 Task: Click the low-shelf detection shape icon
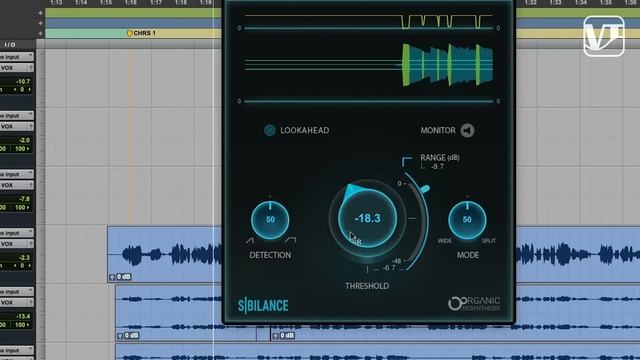(249, 240)
